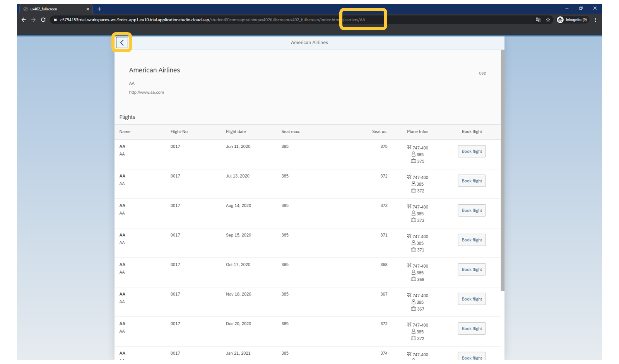Click the Seat max. column header
The image size is (619, 364).
pyautogui.click(x=291, y=132)
